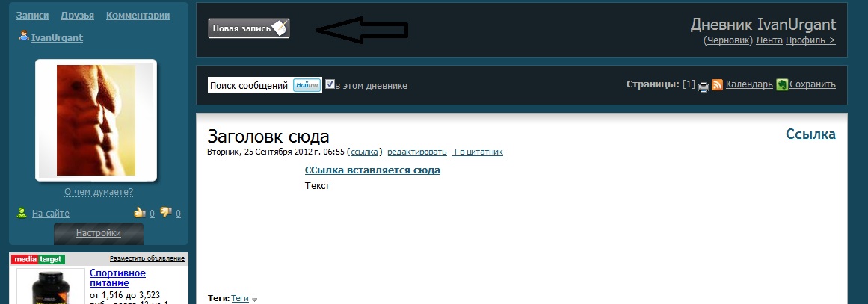Click the Новая запись button

[x=249, y=28]
